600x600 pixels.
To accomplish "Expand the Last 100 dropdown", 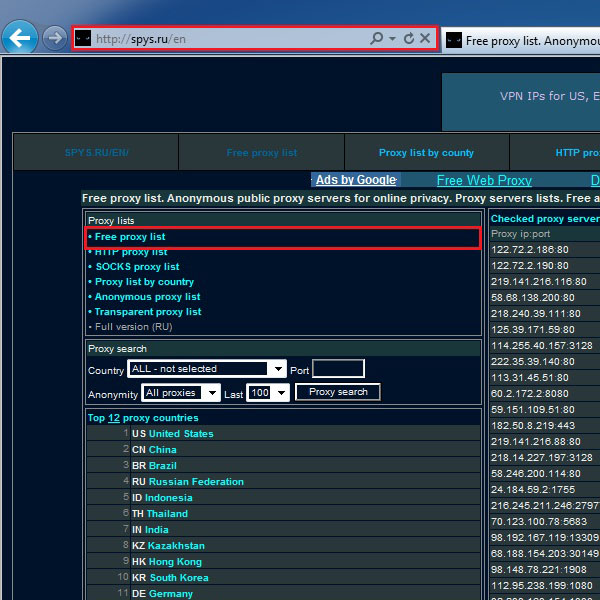I will [267, 393].
